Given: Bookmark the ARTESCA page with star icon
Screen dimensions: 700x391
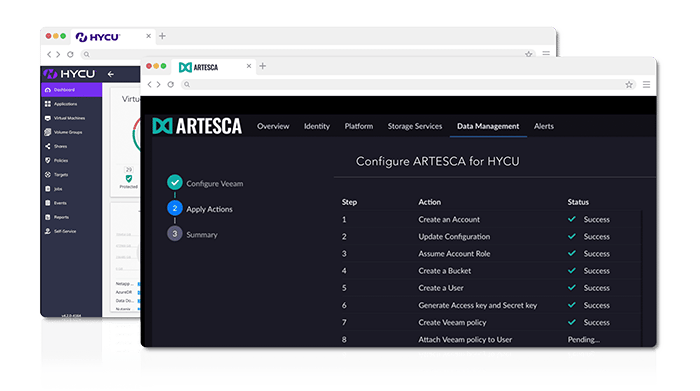Looking at the screenshot, I should coord(629,84).
